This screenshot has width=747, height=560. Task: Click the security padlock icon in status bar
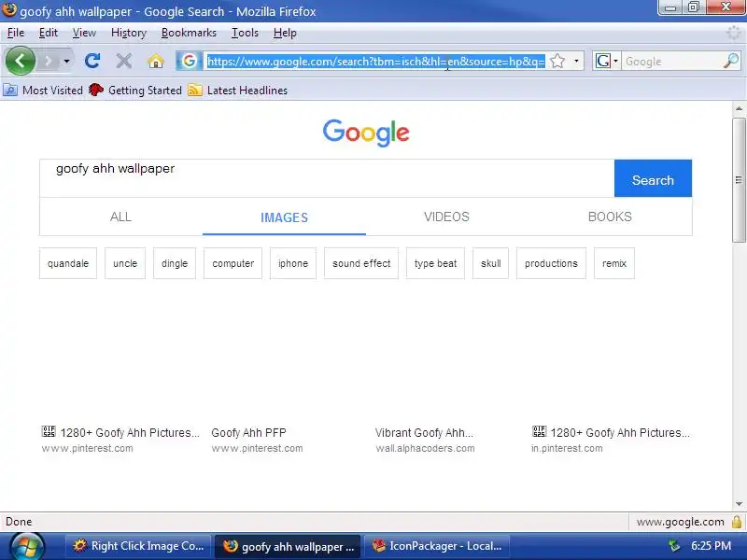(737, 522)
